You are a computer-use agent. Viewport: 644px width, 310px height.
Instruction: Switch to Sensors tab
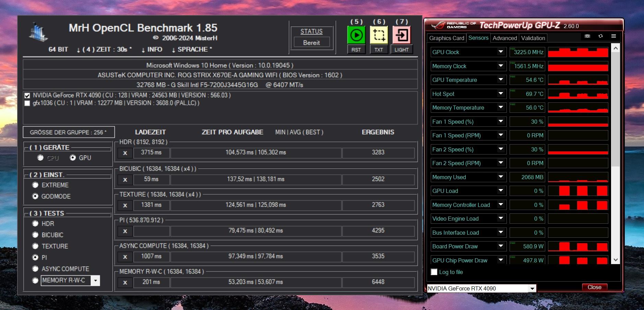(478, 38)
